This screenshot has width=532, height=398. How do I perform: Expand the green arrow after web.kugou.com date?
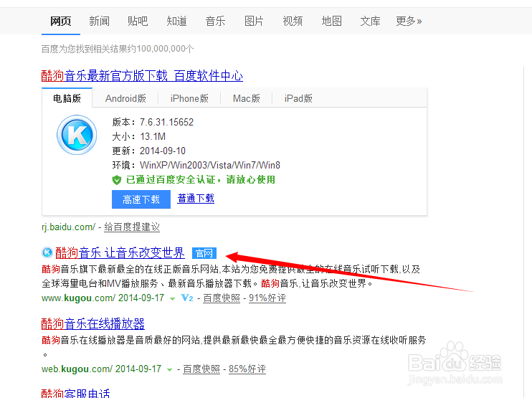(x=169, y=369)
